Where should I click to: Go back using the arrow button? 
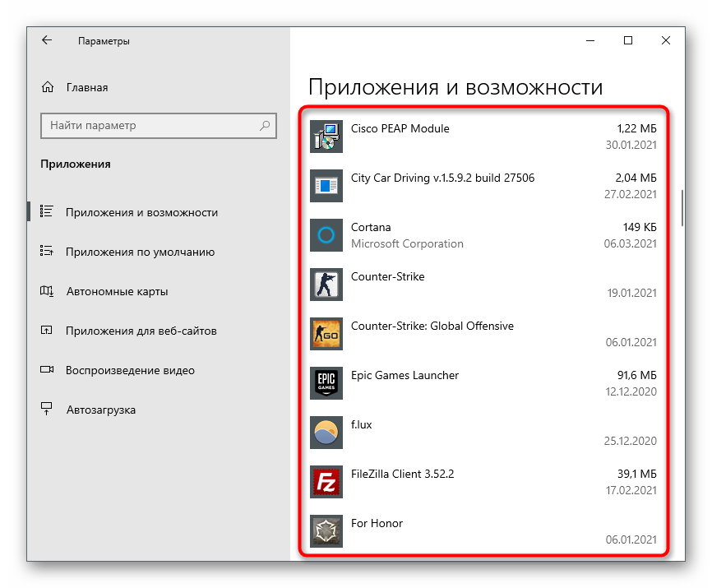click(47, 40)
